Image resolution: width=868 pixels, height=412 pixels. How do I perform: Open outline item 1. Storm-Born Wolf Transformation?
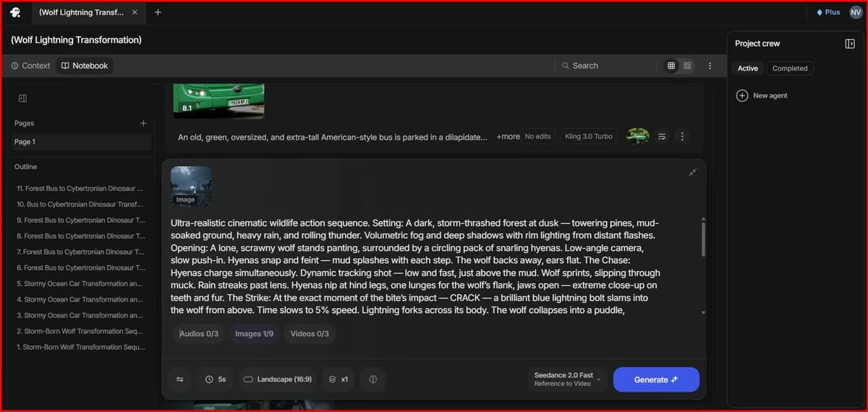(80, 347)
